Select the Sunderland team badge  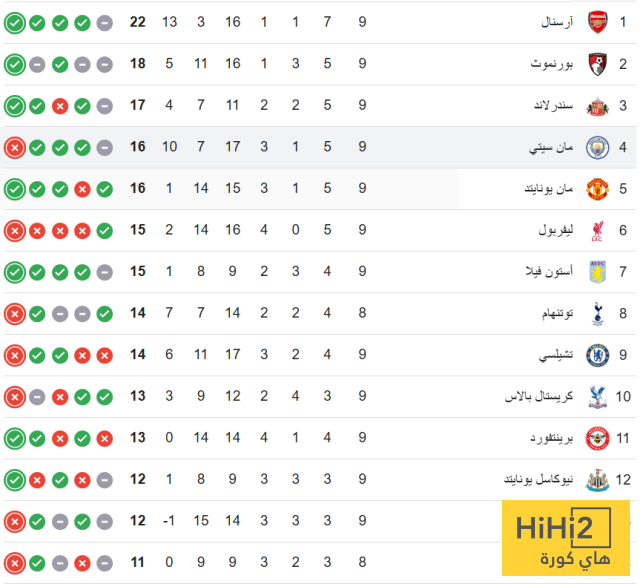pyautogui.click(x=597, y=105)
